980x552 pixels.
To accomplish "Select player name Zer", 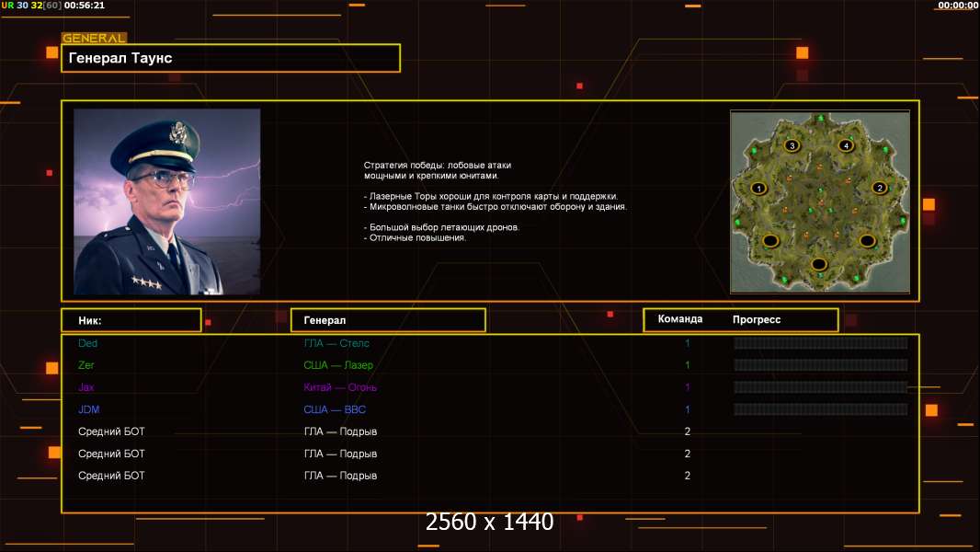I will coord(86,365).
